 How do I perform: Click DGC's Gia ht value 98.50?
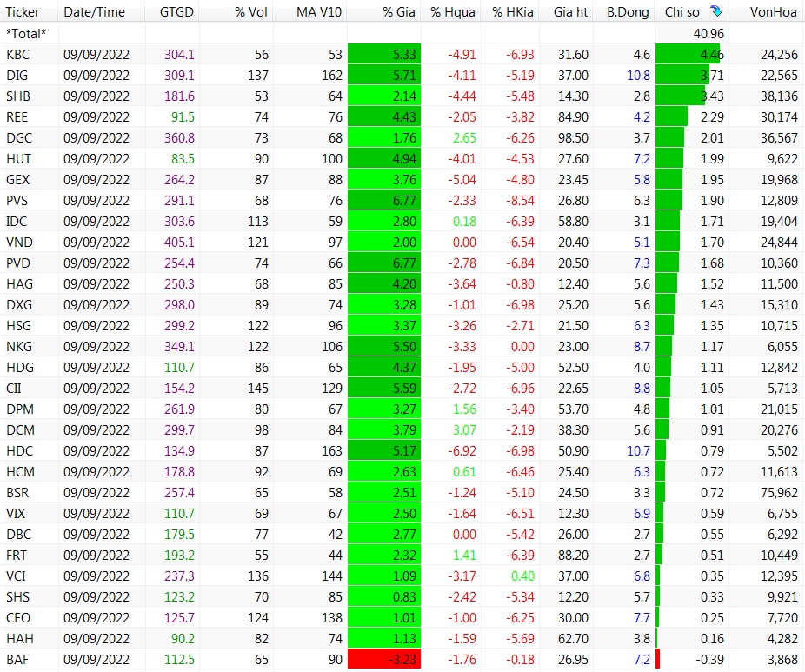point(573,138)
